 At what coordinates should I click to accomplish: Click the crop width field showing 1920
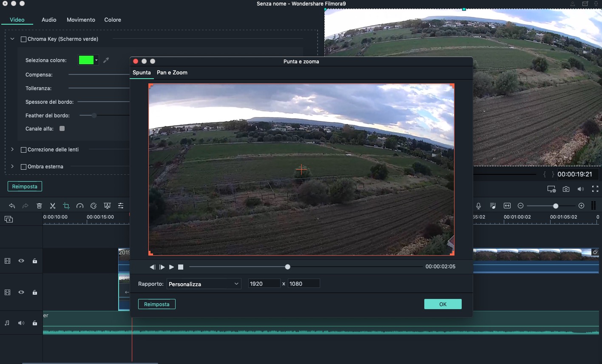[264, 284]
